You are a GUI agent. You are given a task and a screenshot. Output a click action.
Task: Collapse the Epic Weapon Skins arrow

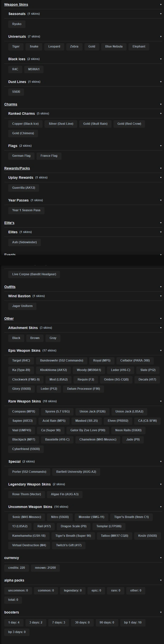[161, 350]
